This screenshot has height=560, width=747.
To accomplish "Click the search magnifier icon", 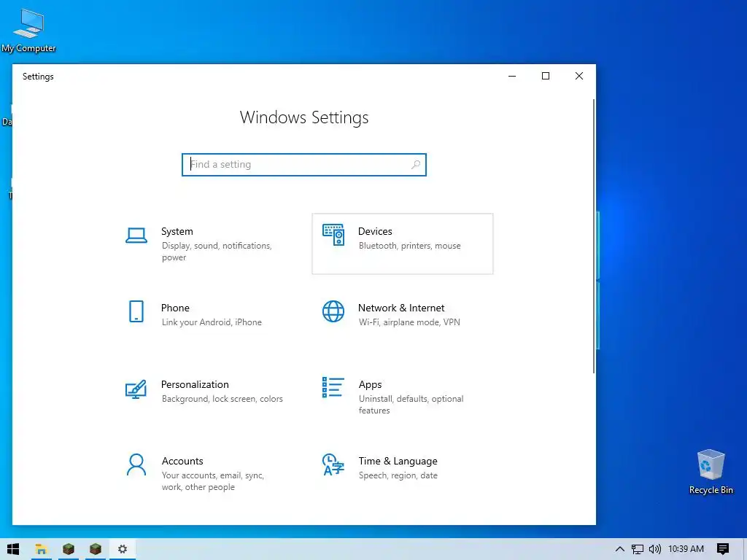I will (x=416, y=164).
